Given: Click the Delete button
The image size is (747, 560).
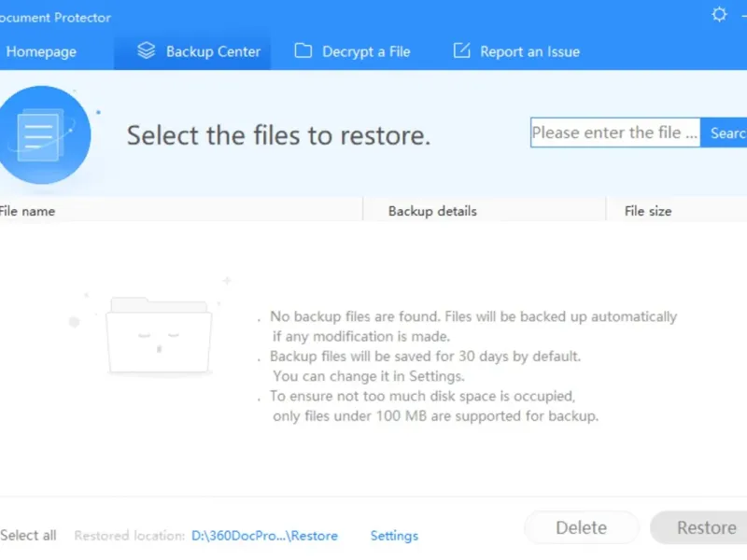Looking at the screenshot, I should [x=581, y=528].
